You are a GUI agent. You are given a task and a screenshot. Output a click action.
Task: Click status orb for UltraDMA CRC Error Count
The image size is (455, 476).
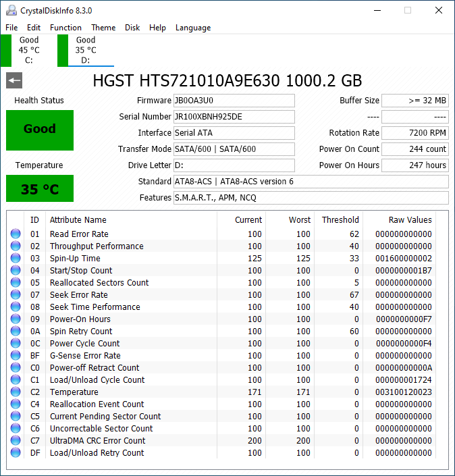click(16, 441)
